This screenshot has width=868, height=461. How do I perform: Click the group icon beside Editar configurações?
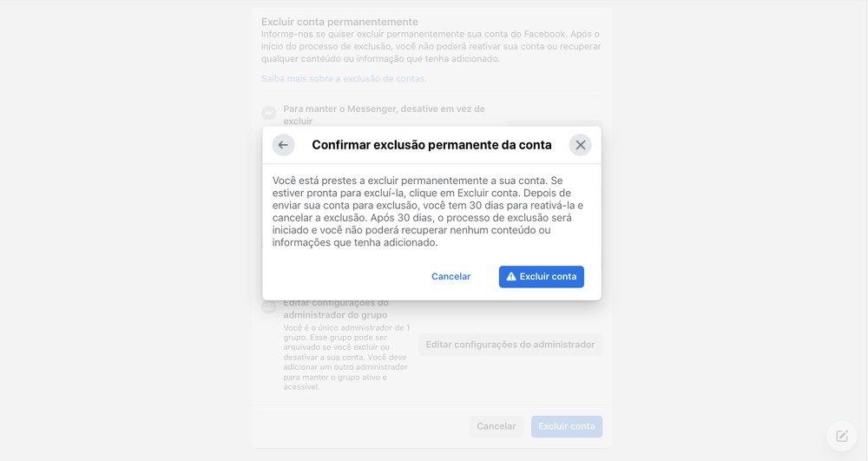pyautogui.click(x=268, y=306)
